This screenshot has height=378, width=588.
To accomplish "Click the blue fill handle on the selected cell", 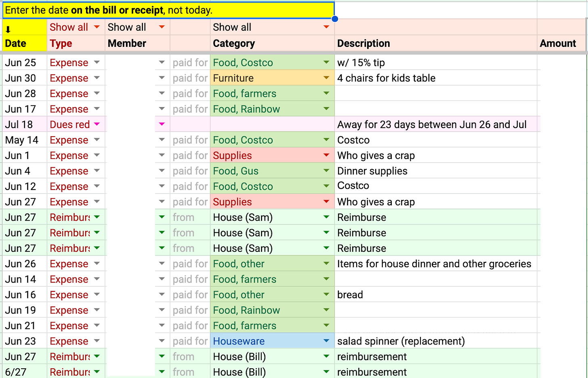I will tap(335, 19).
